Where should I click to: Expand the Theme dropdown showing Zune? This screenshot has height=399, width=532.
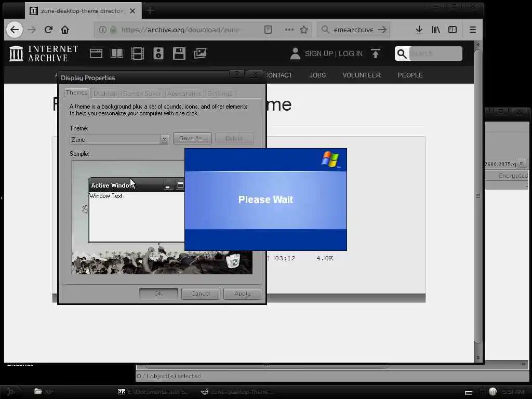coord(164,139)
